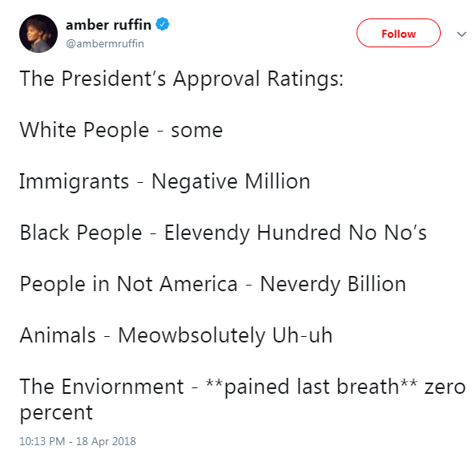Click the word "percent" on last line

pyautogui.click(x=56, y=412)
